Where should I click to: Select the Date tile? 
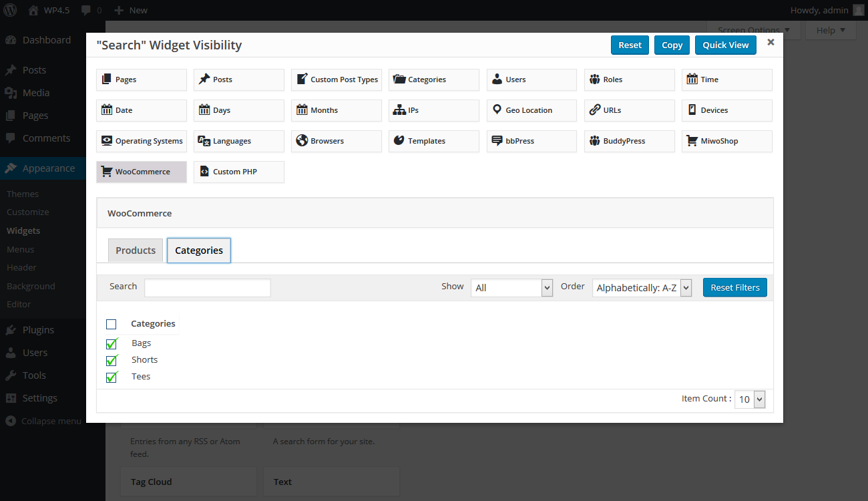[x=142, y=110]
